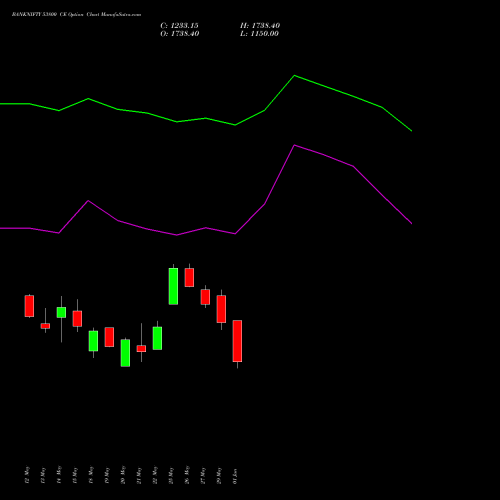The width and height of the screenshot is (500, 500).
Task: Click the 25 May date label
Action: coord(171,475)
